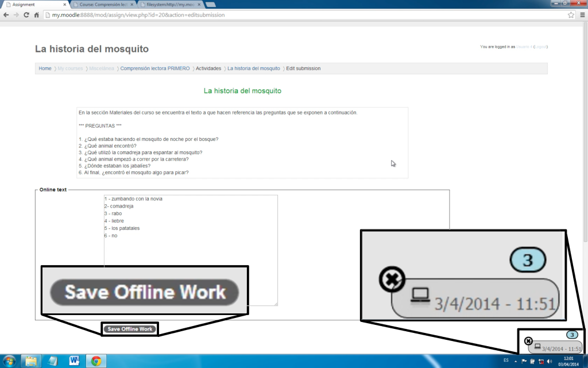Open Windows Explorer folder in taskbar
This screenshot has height=368, width=588.
click(31, 361)
